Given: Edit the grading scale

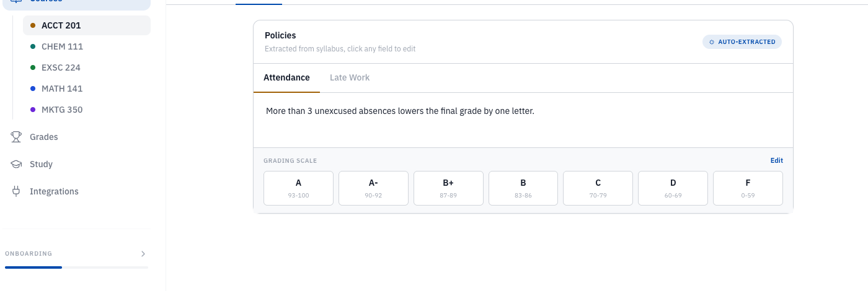Looking at the screenshot, I should (x=776, y=160).
